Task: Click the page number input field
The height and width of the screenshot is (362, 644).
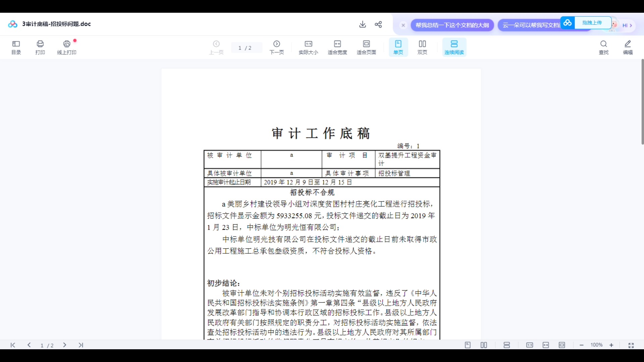Action: point(247,47)
